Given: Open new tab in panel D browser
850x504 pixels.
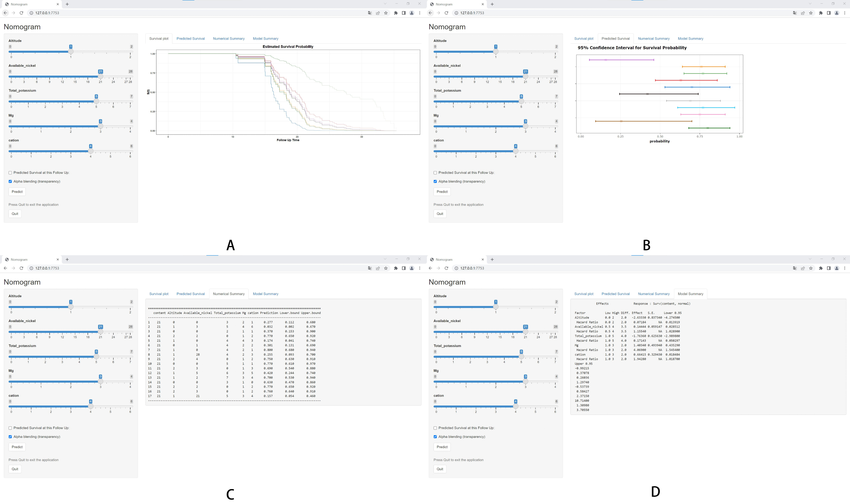Looking at the screenshot, I should coord(492,259).
